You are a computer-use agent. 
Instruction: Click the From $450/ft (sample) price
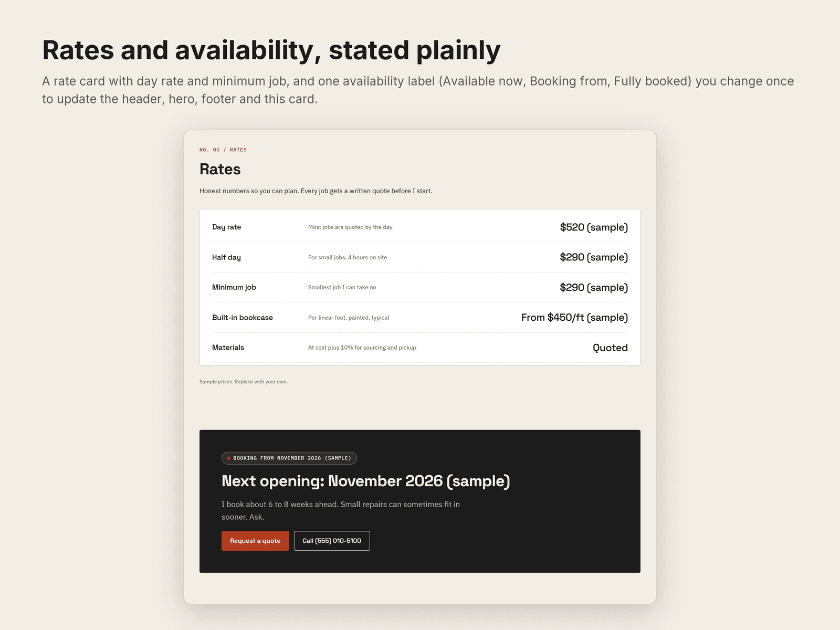tap(574, 318)
